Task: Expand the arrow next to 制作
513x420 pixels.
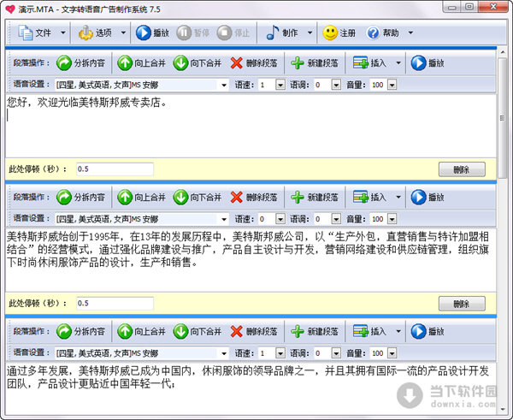Action: (x=310, y=33)
